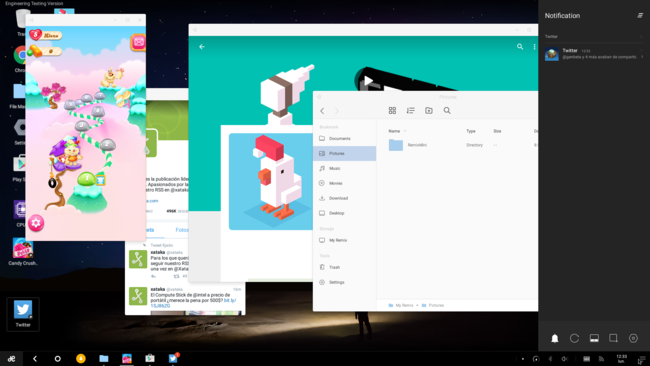Viewport: 650px width, 366px height.
Task: Select Desktop in File Manager sidebar
Action: [x=344, y=213]
